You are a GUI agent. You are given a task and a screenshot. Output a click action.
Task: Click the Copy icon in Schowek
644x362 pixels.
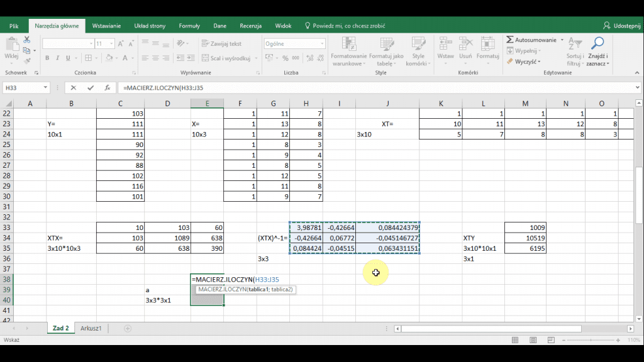(26, 50)
